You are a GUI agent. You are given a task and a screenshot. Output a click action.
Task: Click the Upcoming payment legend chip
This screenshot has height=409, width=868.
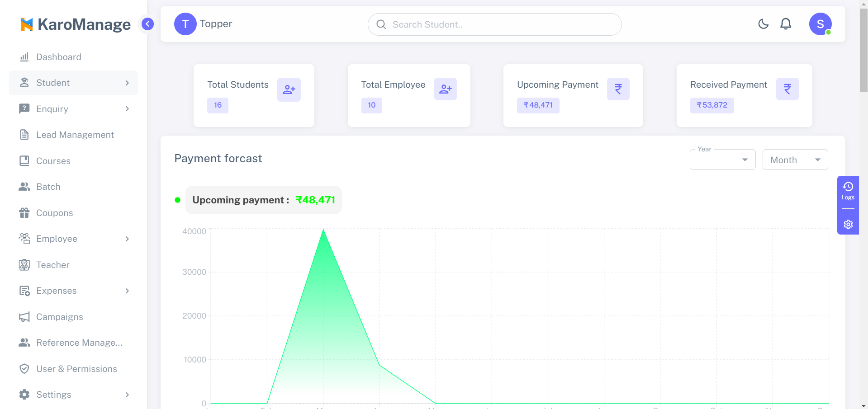pos(264,200)
